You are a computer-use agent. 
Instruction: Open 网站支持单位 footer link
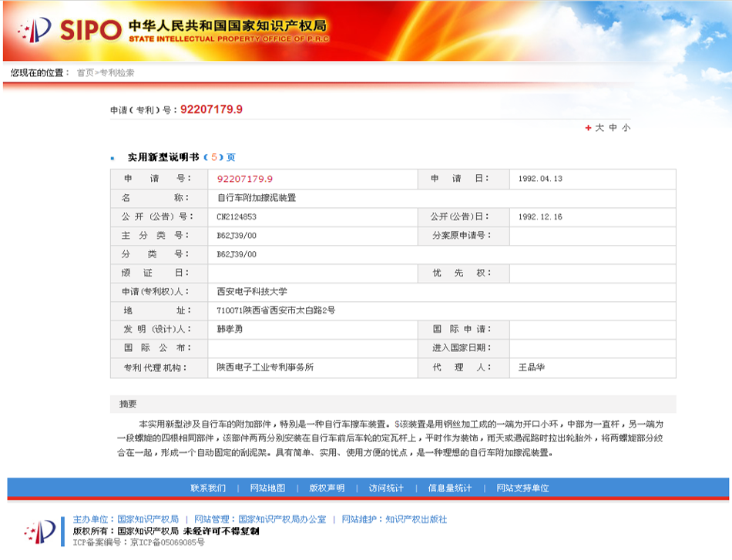click(x=522, y=488)
